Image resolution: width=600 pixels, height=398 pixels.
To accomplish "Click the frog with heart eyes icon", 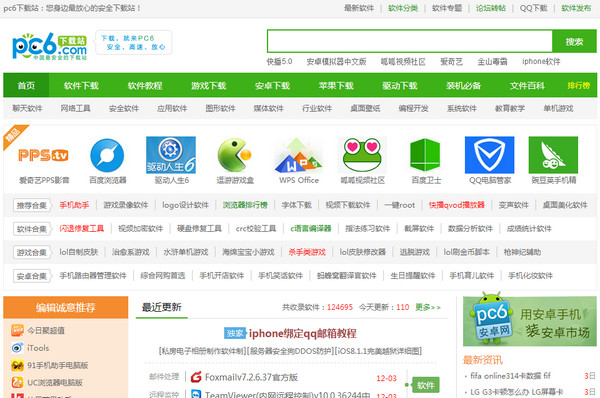I will tap(362, 155).
